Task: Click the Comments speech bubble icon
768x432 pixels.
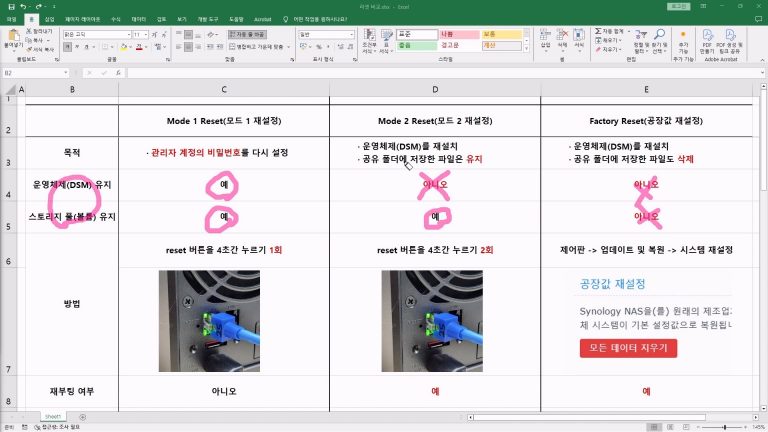Action: click(758, 19)
